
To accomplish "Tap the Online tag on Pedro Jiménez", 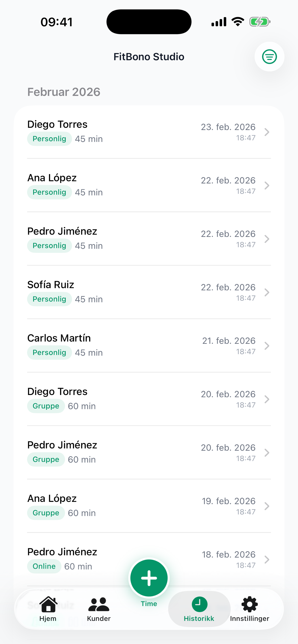I will click(x=44, y=566).
